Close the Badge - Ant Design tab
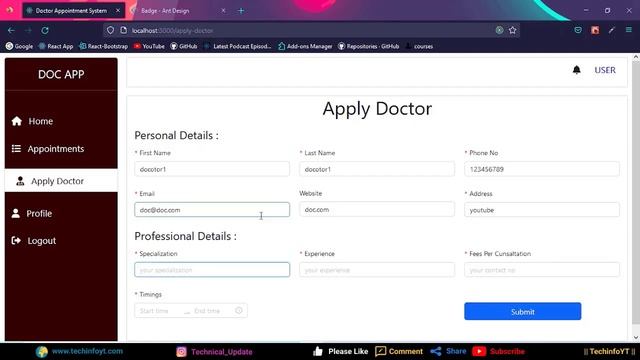Image resolution: width=640 pixels, height=360 pixels. pyautogui.click(x=223, y=11)
